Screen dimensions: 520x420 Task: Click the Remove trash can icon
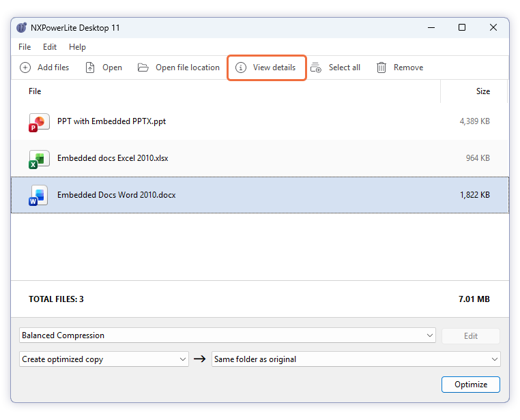pyautogui.click(x=381, y=67)
